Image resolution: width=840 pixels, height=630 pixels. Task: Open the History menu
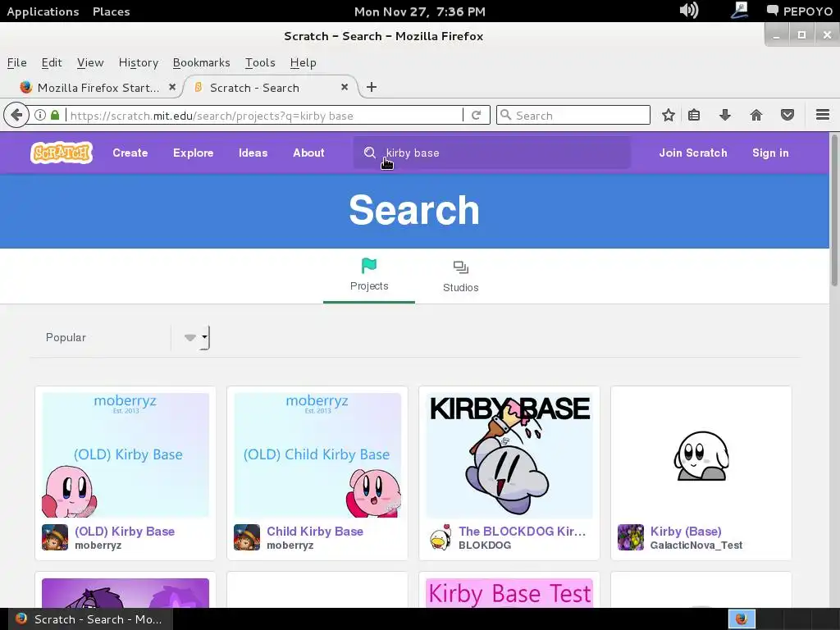[138, 62]
